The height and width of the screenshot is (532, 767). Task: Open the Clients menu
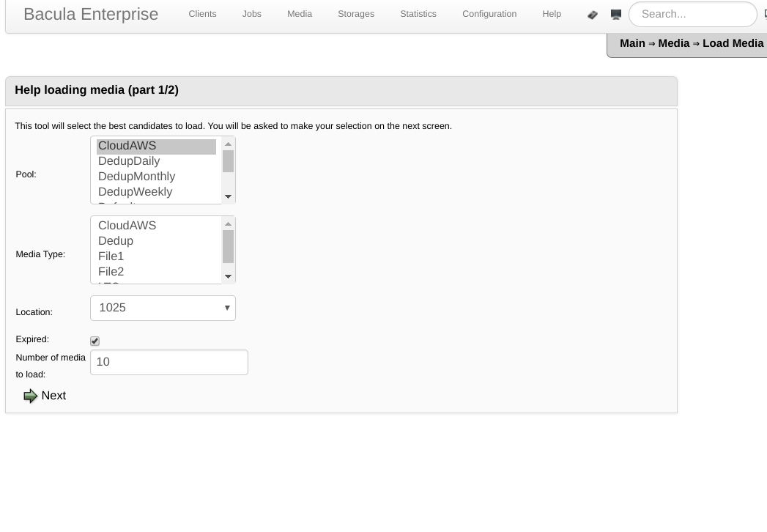click(x=202, y=14)
